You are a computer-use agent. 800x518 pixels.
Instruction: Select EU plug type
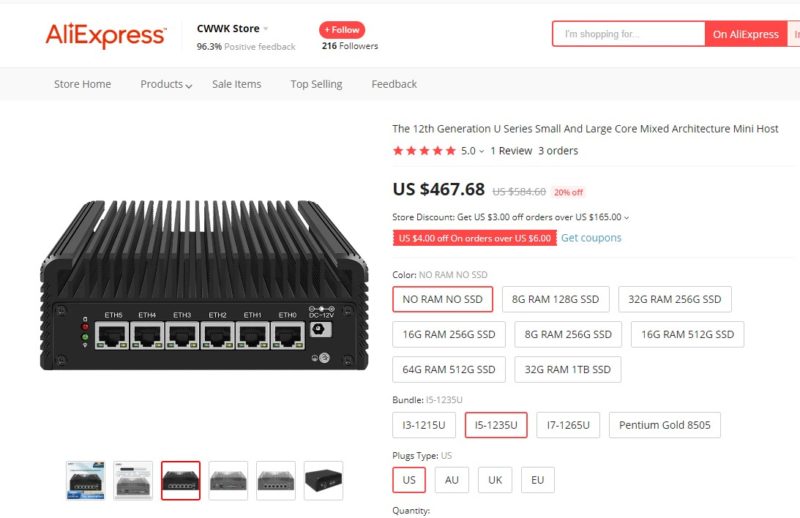[537, 480]
